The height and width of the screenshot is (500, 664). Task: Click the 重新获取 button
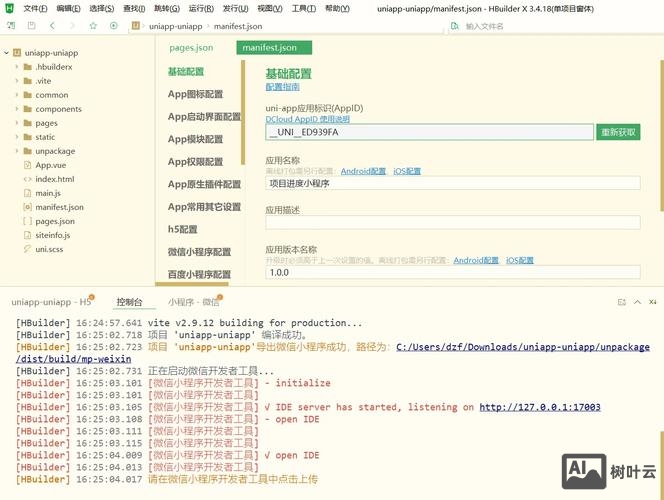coord(618,132)
